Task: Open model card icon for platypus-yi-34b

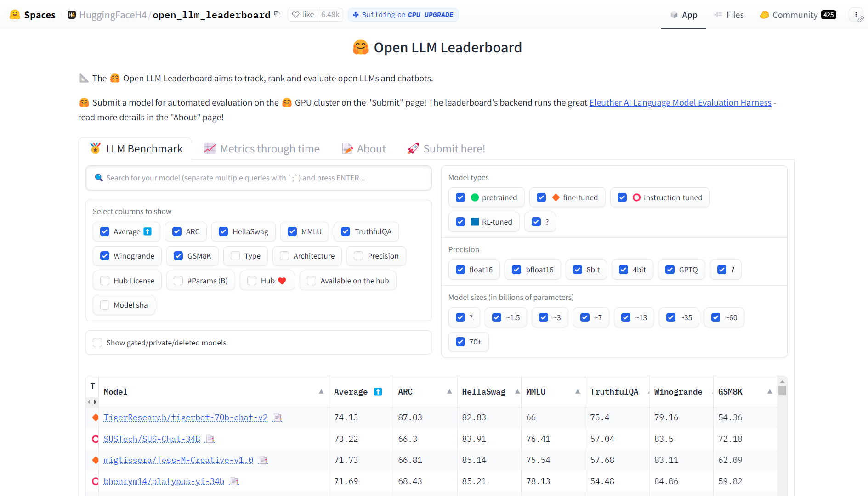Action: (234, 481)
